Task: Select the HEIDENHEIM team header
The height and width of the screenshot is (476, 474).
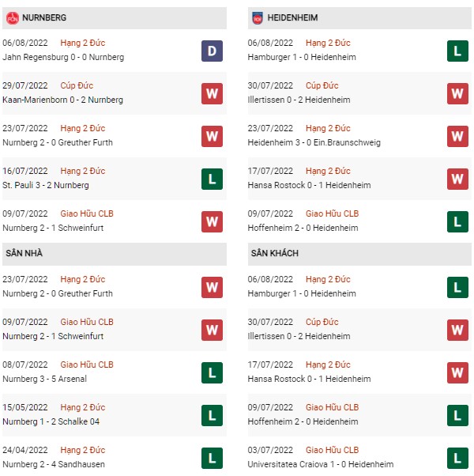Action: (359, 18)
